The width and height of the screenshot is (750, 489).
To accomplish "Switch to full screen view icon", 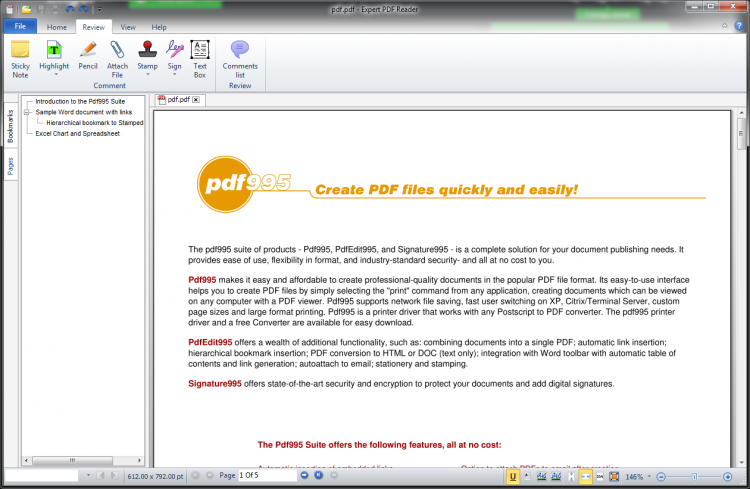I will [x=614, y=477].
